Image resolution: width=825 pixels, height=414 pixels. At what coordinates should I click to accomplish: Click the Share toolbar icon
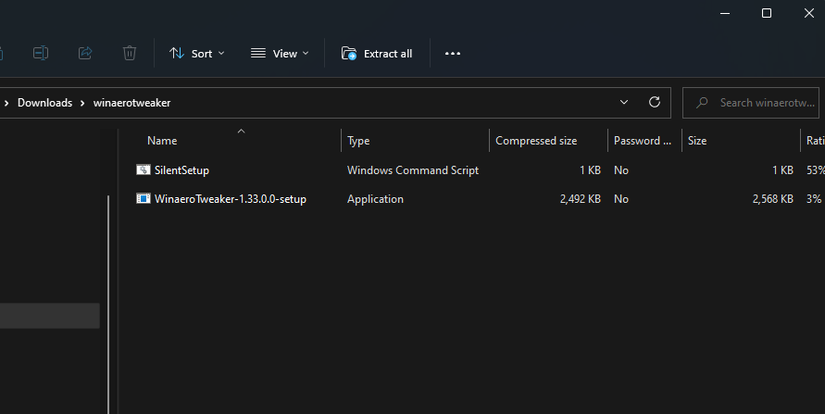pyautogui.click(x=85, y=53)
